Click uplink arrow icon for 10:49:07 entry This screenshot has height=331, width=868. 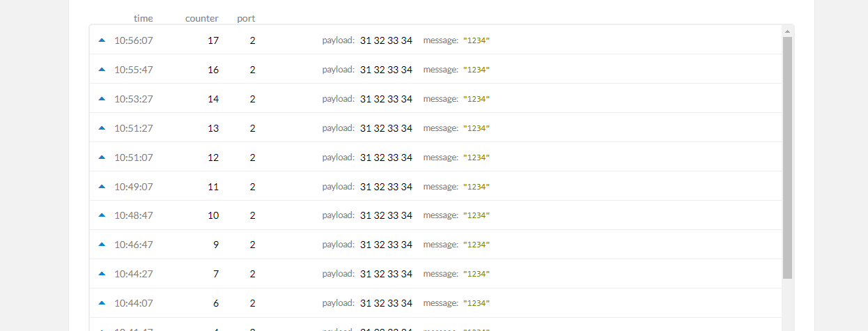tap(102, 187)
